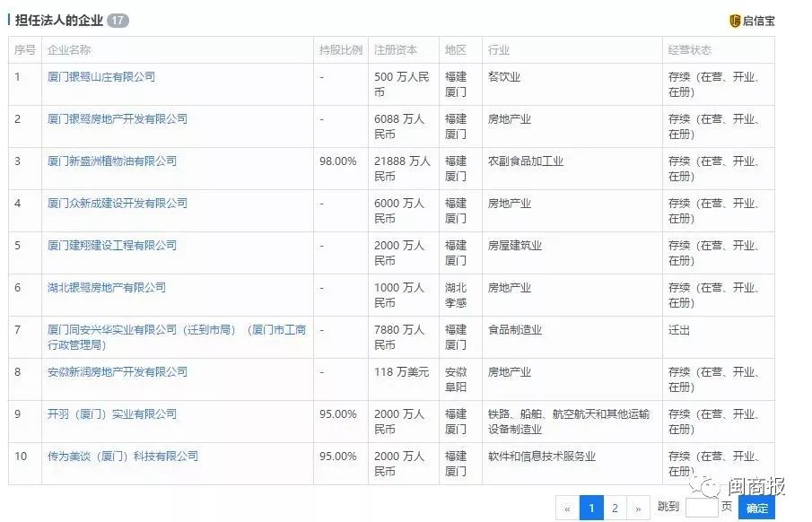Viewport: 812px width, 522px height.
Task: Open the 厦门新盛洲植物油有限公司 link
Action: pyautogui.click(x=113, y=161)
